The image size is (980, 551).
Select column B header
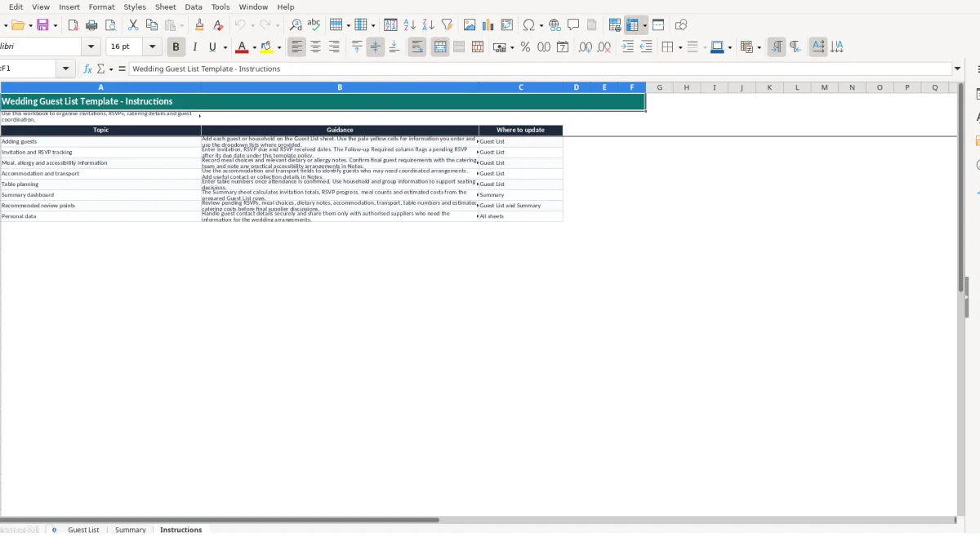[x=340, y=87]
